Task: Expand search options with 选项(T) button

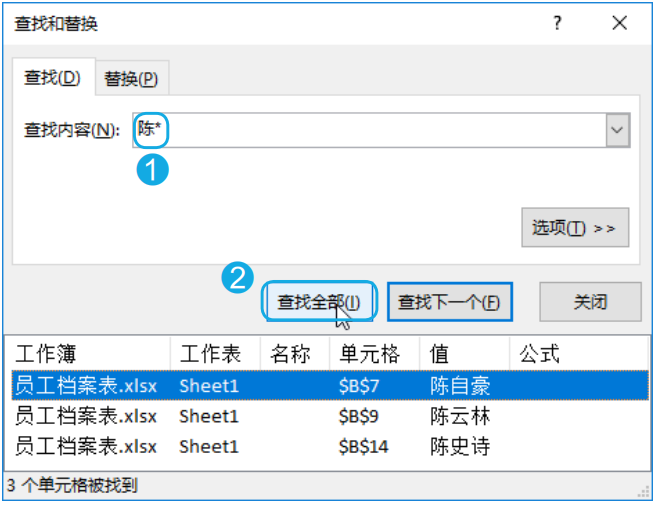Action: click(x=575, y=228)
